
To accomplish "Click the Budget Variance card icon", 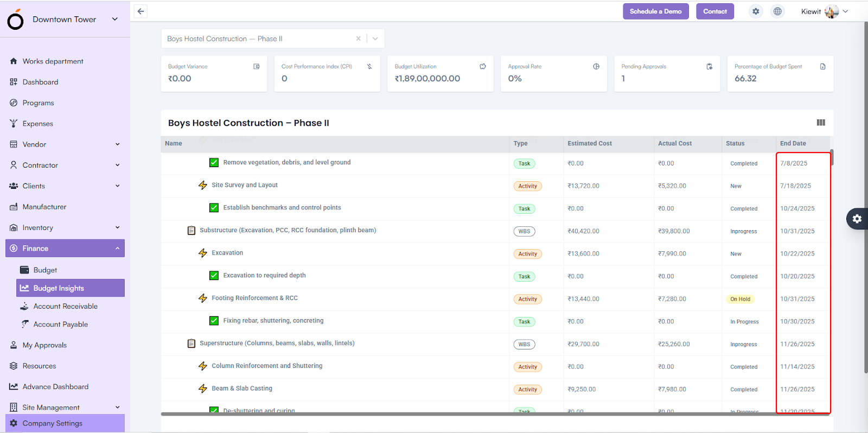I will coord(257,66).
